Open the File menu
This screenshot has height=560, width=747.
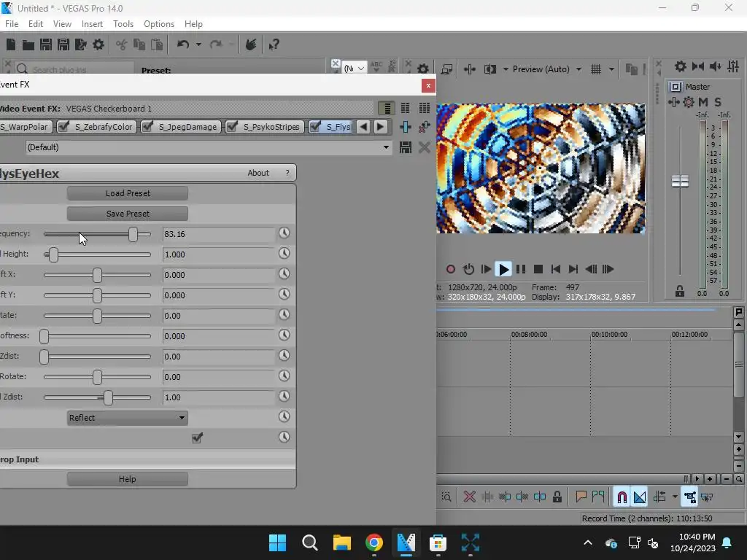click(12, 24)
